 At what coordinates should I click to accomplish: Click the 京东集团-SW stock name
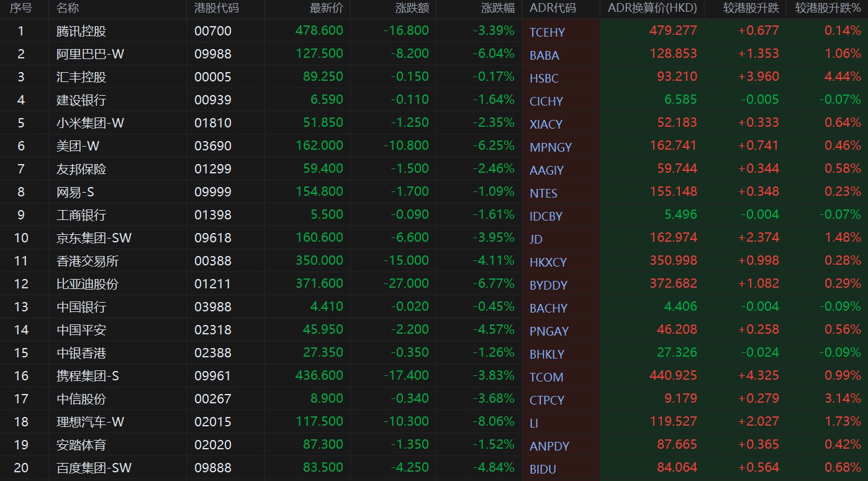tap(94, 238)
